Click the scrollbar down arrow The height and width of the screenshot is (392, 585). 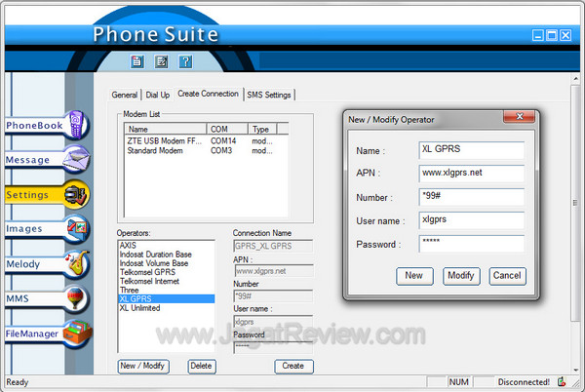(x=575, y=370)
